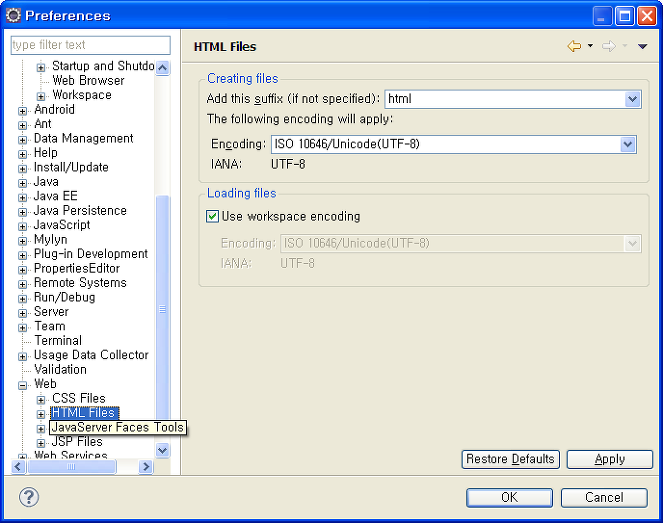Expand the JavaScript node
This screenshot has height=523, width=663.
pyautogui.click(x=22, y=227)
